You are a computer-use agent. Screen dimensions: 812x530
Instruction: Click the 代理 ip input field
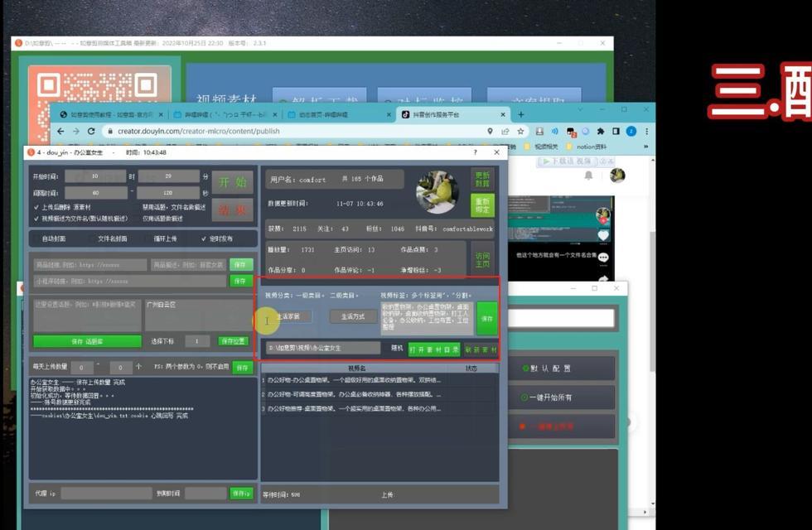coord(106,494)
